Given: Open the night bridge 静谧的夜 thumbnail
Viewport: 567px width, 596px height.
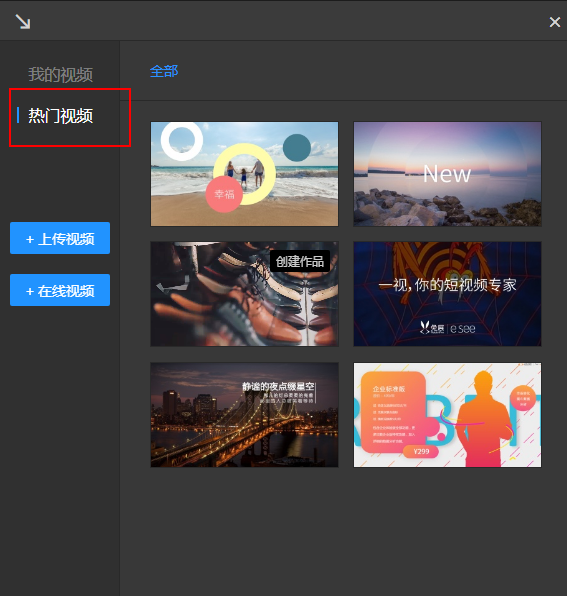Looking at the screenshot, I should [x=244, y=415].
